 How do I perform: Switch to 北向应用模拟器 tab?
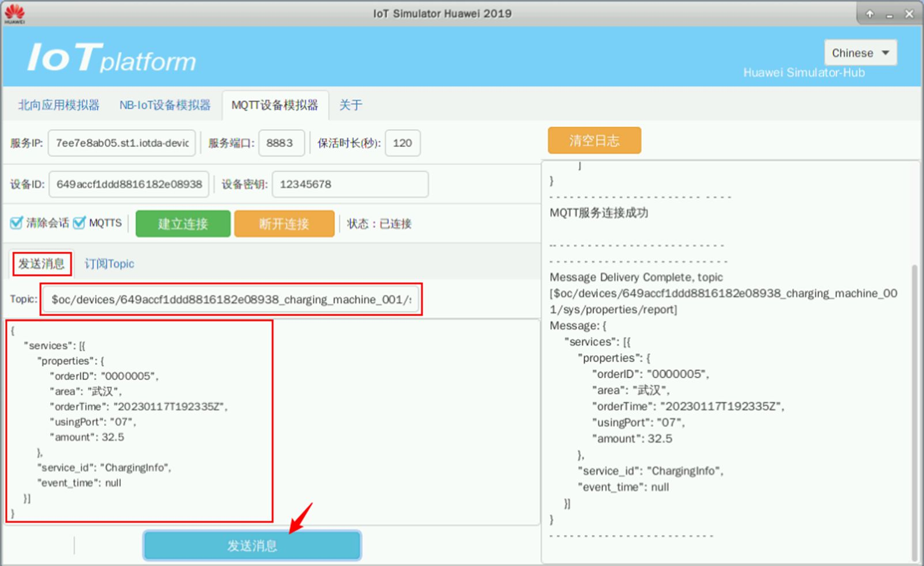59,105
